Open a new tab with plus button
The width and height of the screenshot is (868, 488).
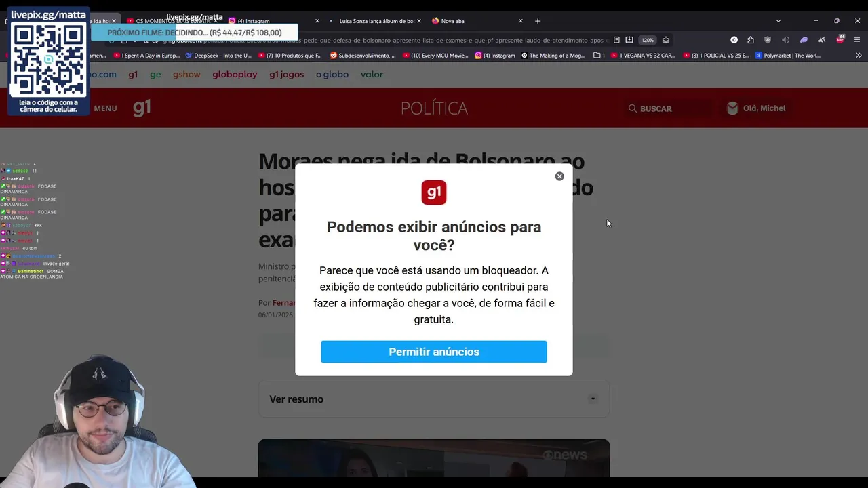538,21
